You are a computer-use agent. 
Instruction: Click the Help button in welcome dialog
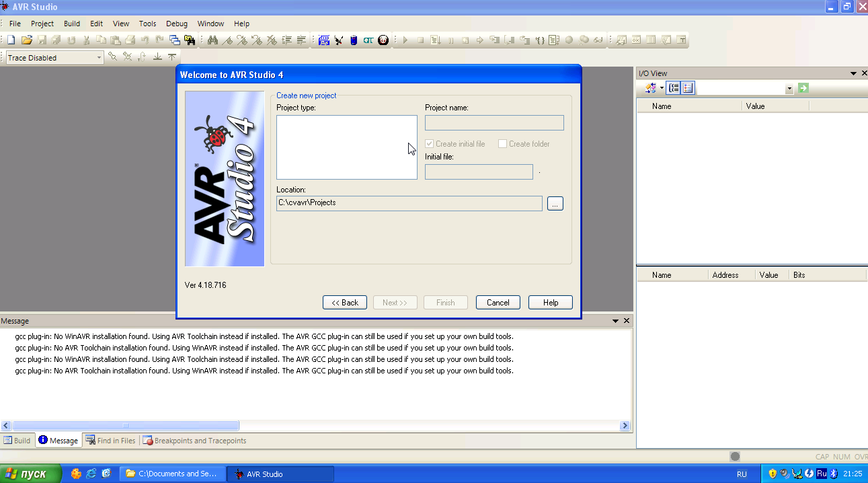551,303
